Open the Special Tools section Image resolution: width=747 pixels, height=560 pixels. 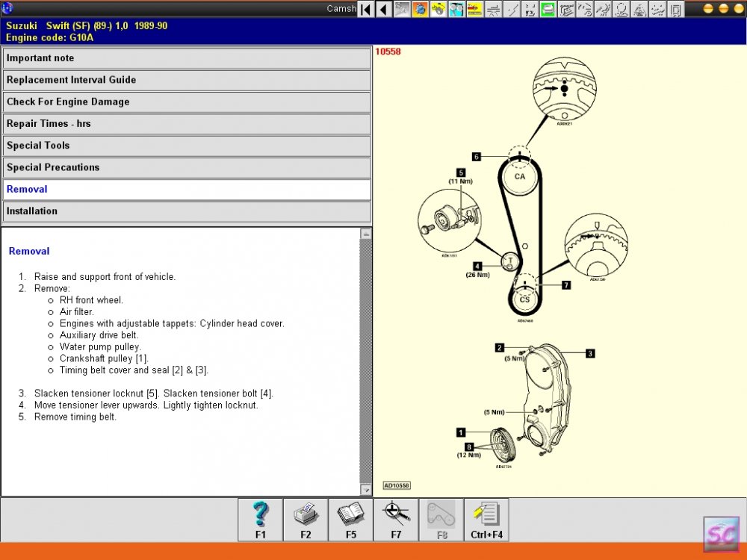(187, 146)
